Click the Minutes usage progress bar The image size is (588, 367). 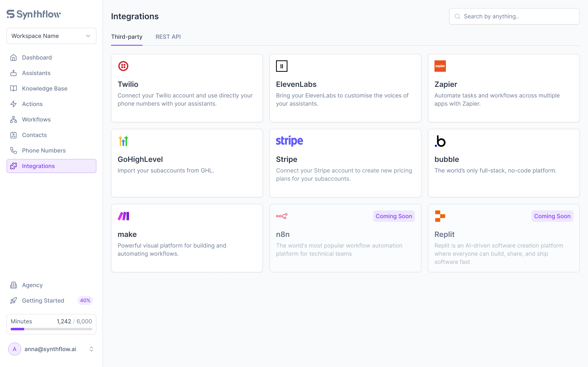(x=51, y=329)
